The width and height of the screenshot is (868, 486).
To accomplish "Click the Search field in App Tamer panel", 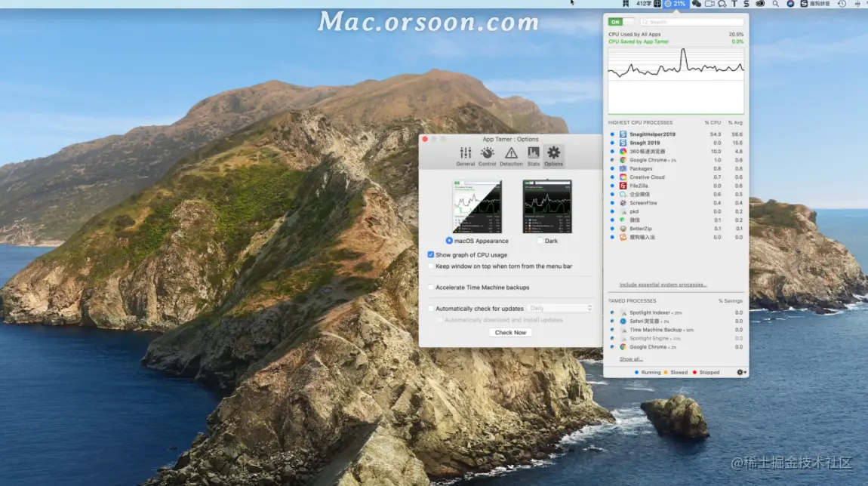I will click(692, 22).
